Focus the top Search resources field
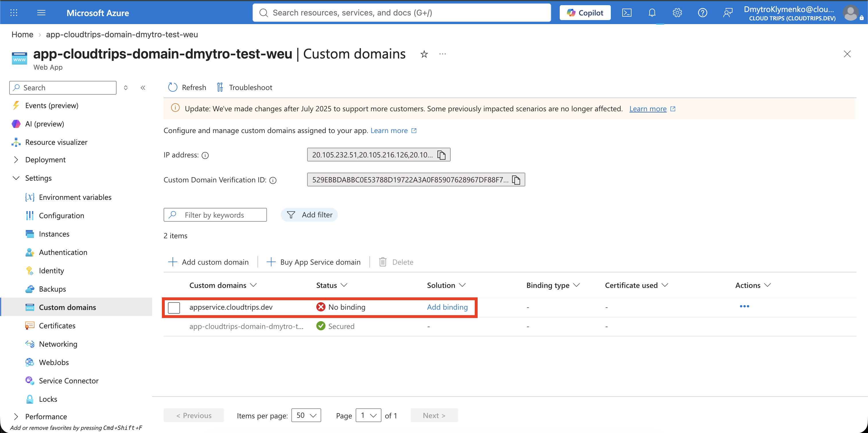This screenshot has width=868, height=433. coord(402,13)
